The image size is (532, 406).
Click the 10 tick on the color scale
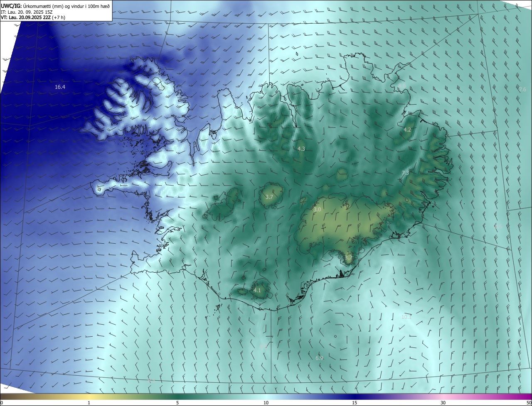tap(266, 403)
